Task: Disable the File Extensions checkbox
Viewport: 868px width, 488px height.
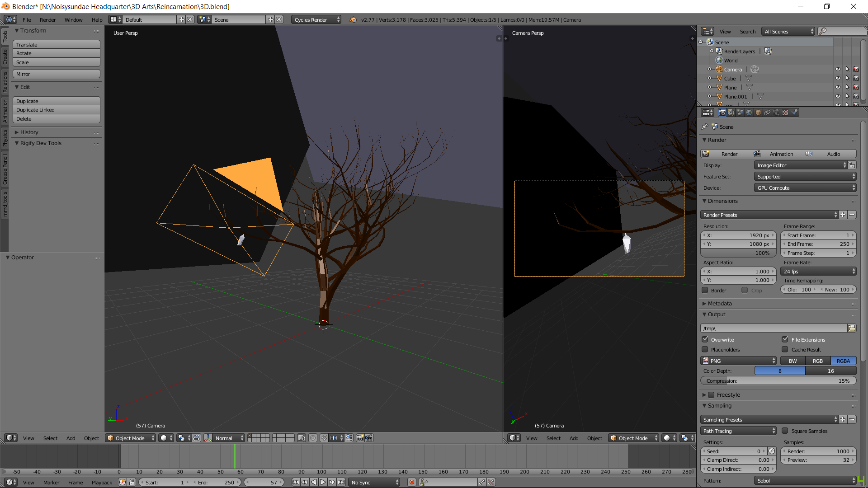Action: click(785, 339)
